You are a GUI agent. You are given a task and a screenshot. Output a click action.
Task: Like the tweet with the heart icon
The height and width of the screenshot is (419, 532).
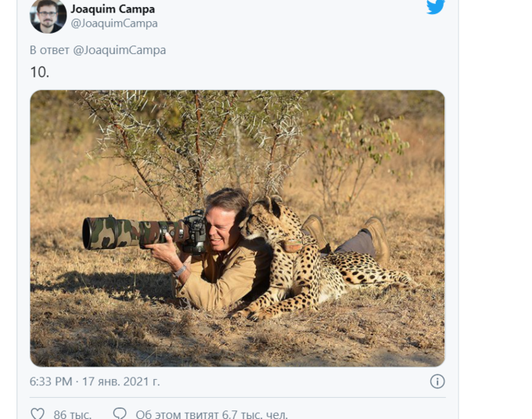(x=38, y=413)
